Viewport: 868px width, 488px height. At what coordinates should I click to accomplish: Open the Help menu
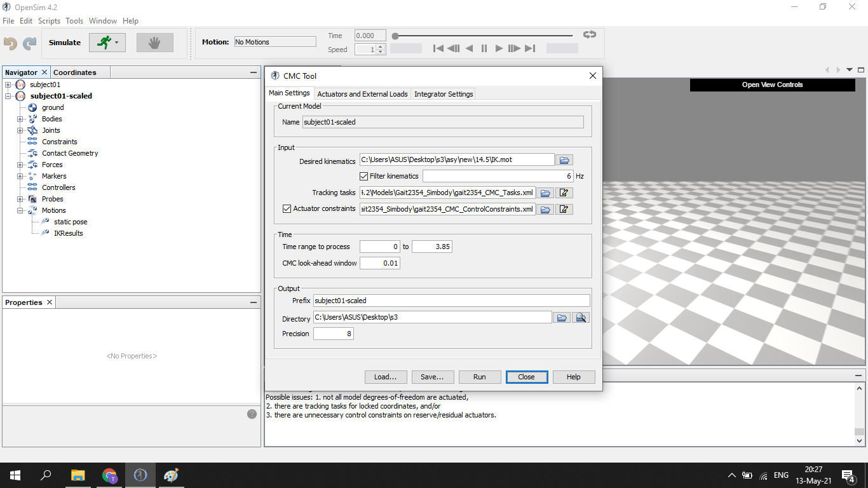pyautogui.click(x=130, y=21)
